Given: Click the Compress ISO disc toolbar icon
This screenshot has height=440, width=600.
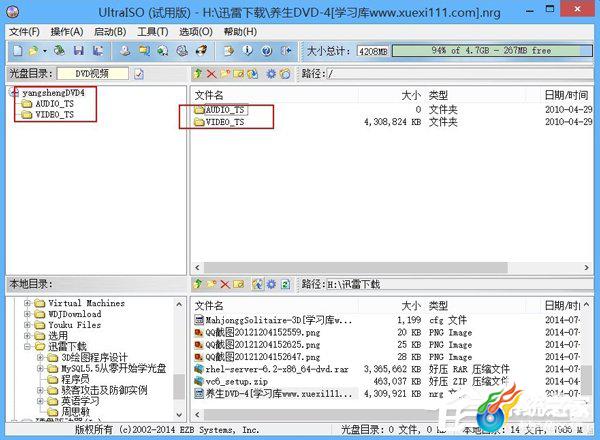Looking at the screenshot, I should point(182,51).
